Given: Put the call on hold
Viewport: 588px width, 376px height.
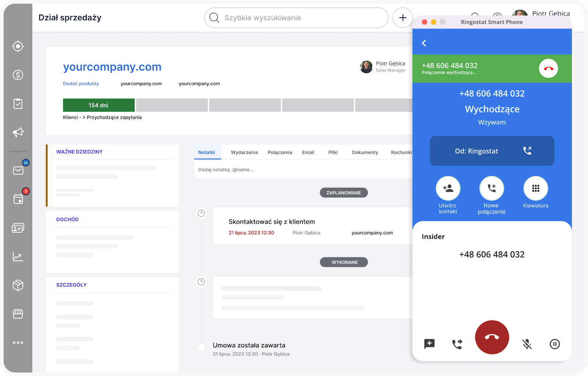Looking at the screenshot, I should (555, 344).
